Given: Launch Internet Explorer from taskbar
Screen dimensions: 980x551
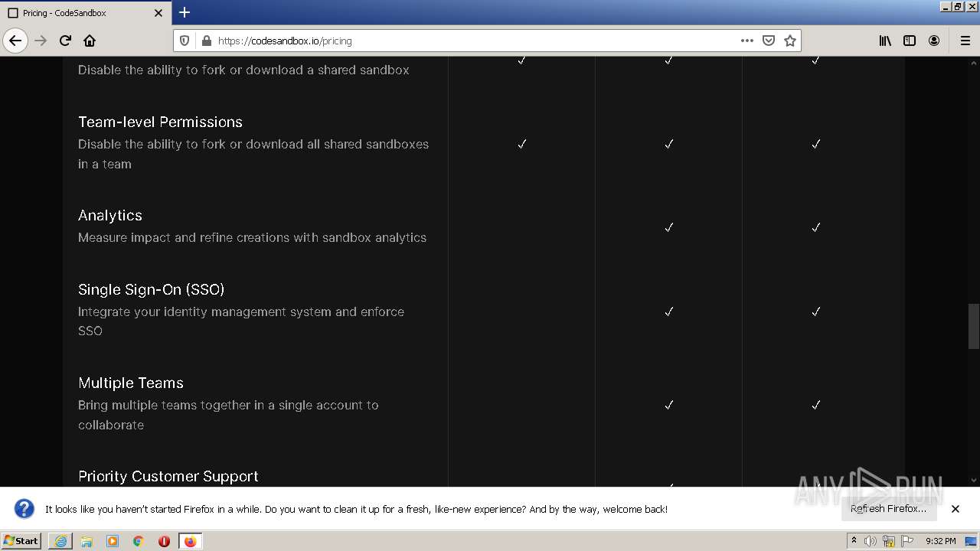Looking at the screenshot, I should pos(60,541).
